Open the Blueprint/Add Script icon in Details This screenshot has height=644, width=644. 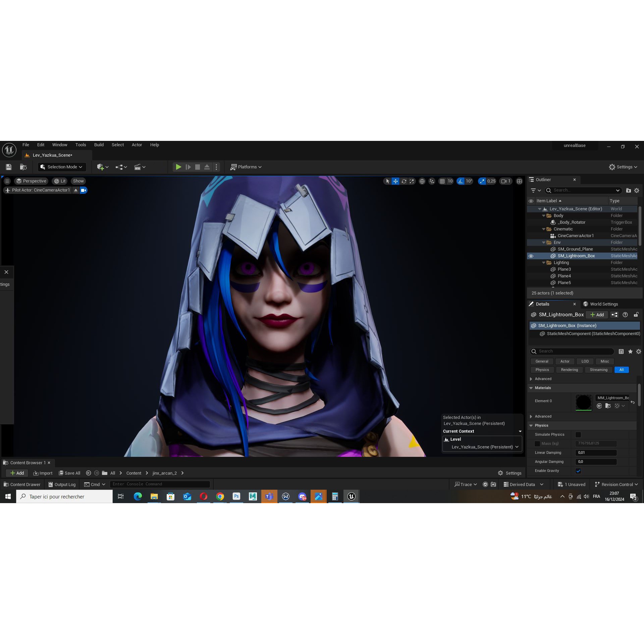pyautogui.click(x=614, y=315)
